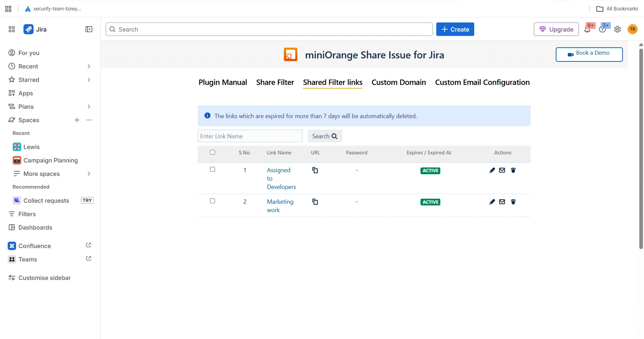Image resolution: width=644 pixels, height=339 pixels.
Task: Focus the top Jira Search field
Action: tap(269, 30)
